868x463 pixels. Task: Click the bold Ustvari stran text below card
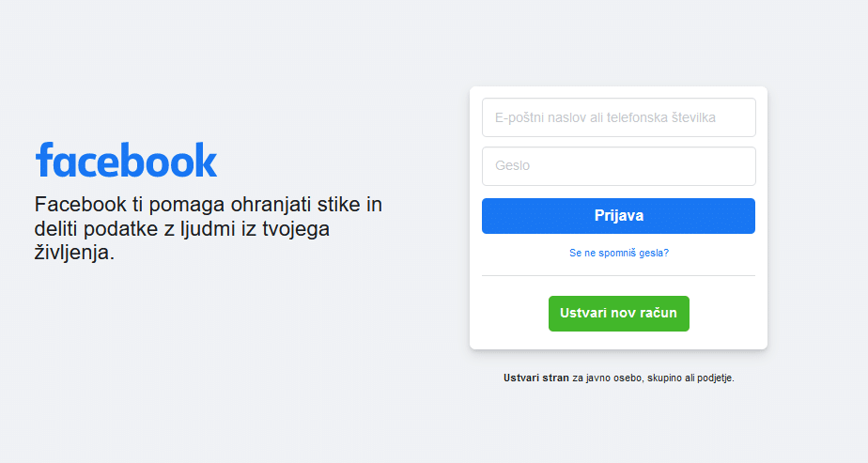coord(535,378)
